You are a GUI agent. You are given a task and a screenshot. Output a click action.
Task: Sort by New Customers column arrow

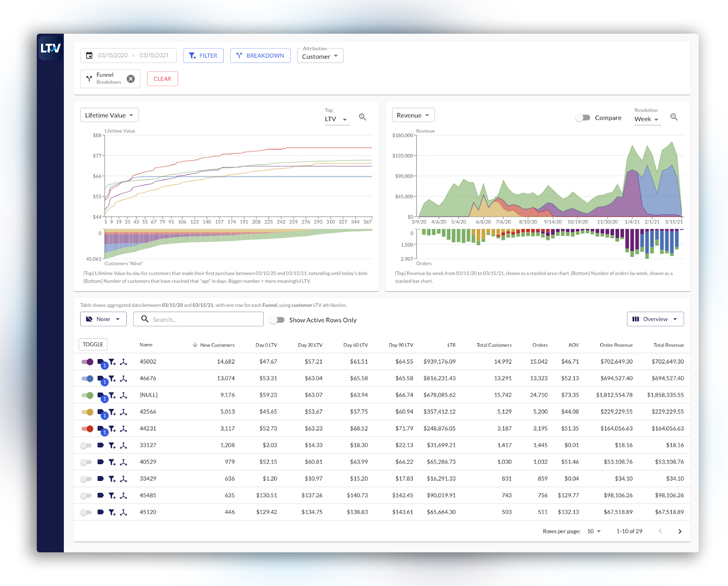195,345
